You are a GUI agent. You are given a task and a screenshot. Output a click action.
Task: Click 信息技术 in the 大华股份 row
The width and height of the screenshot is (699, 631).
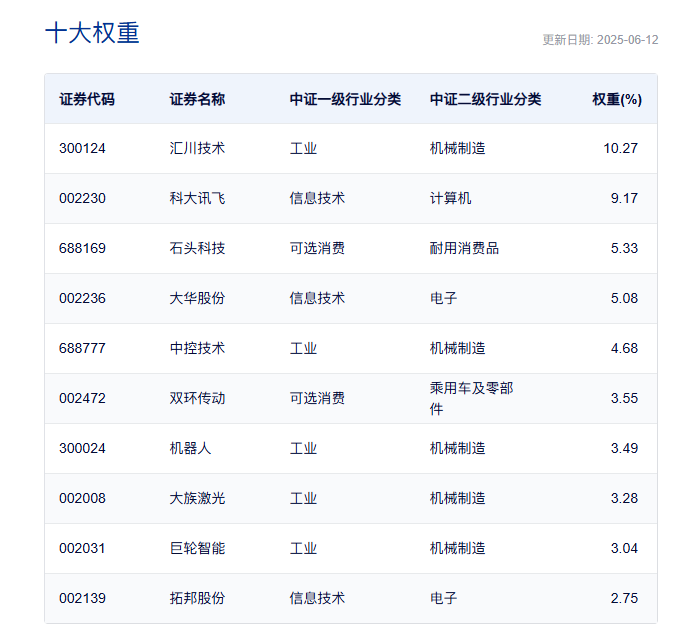click(x=317, y=298)
